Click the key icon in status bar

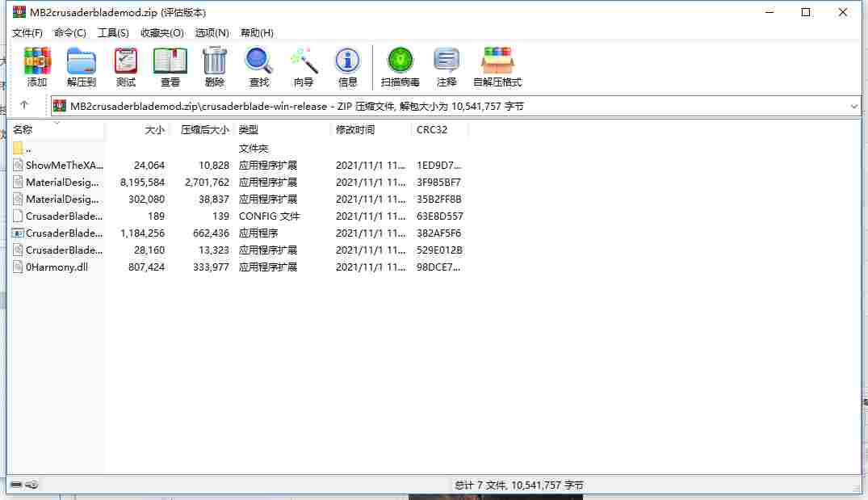tap(31, 485)
